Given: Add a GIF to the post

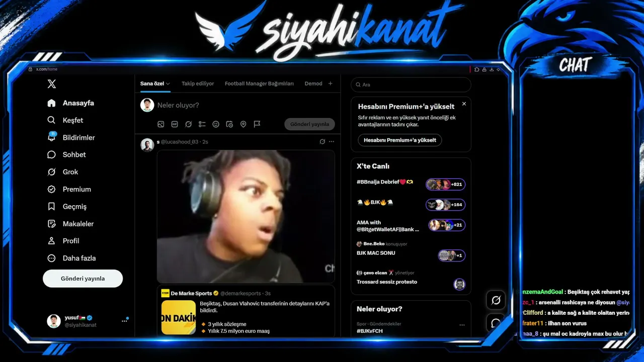Looking at the screenshot, I should (x=175, y=124).
